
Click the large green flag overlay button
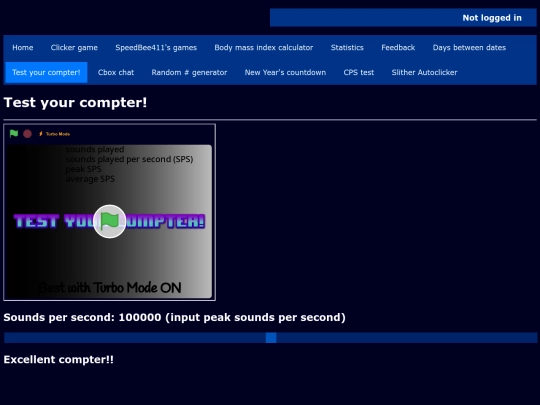(110, 221)
